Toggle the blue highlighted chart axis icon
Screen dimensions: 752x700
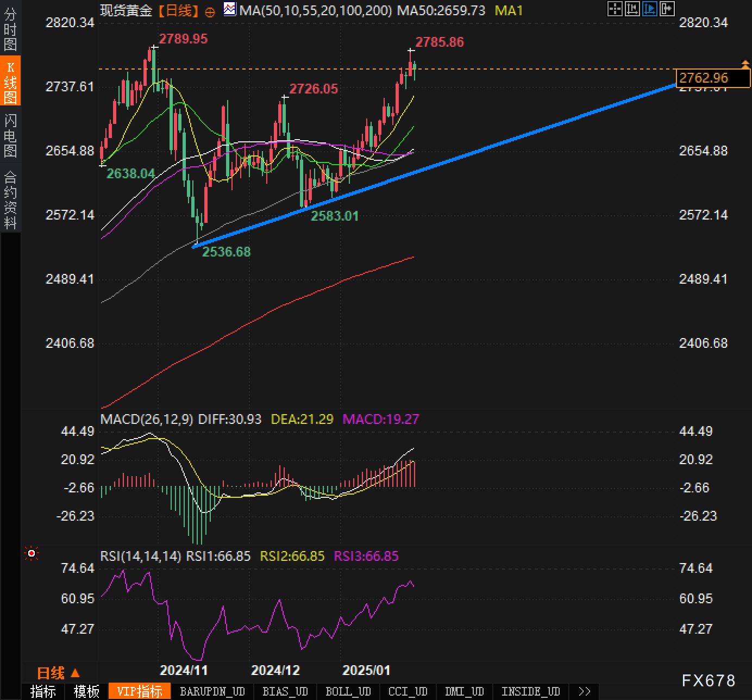tap(649, 9)
